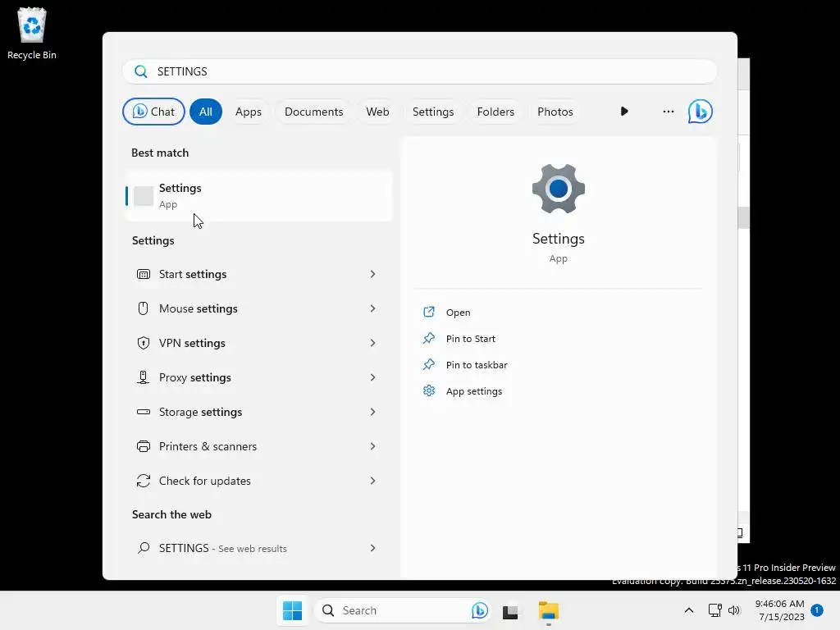
Task: Click the Proxy settings result text
Action: pos(195,377)
